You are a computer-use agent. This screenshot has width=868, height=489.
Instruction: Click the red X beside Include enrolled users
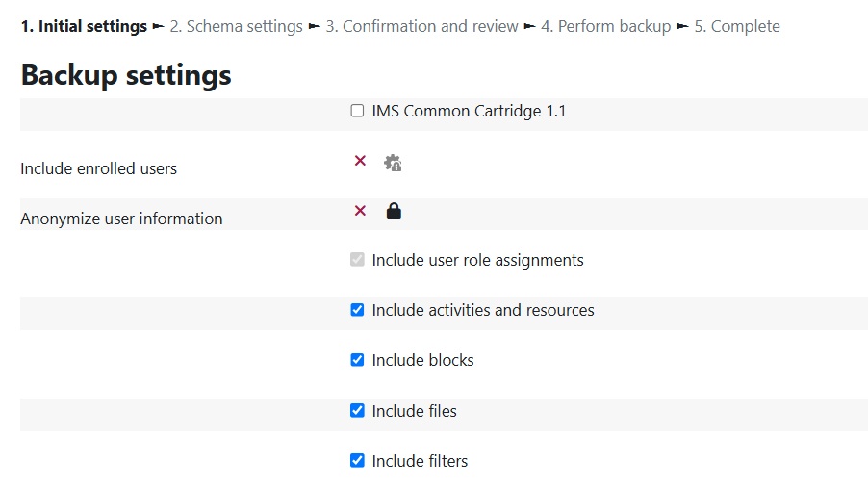tap(360, 161)
